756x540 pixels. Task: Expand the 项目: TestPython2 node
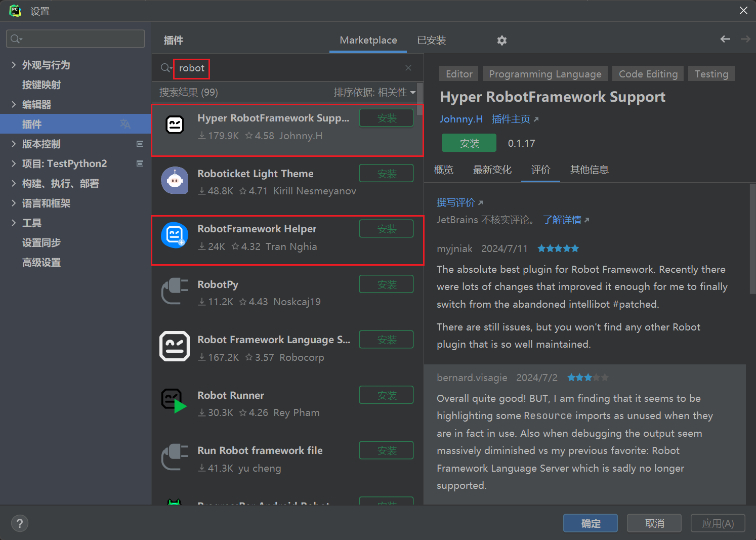click(x=14, y=163)
